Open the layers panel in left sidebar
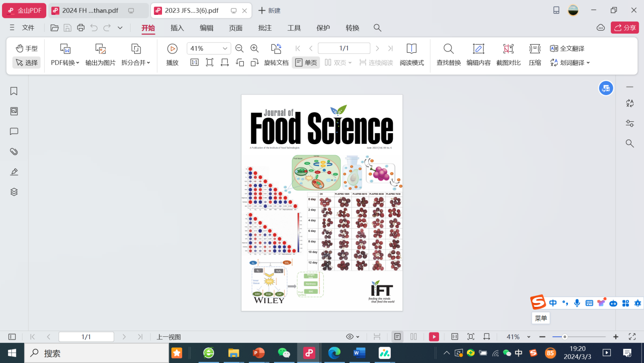 coord(14,192)
